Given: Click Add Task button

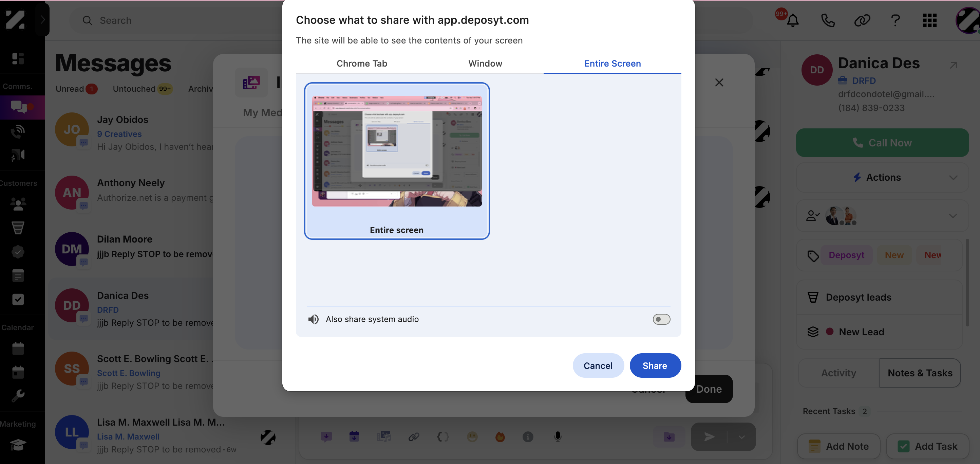Looking at the screenshot, I should [927, 446].
